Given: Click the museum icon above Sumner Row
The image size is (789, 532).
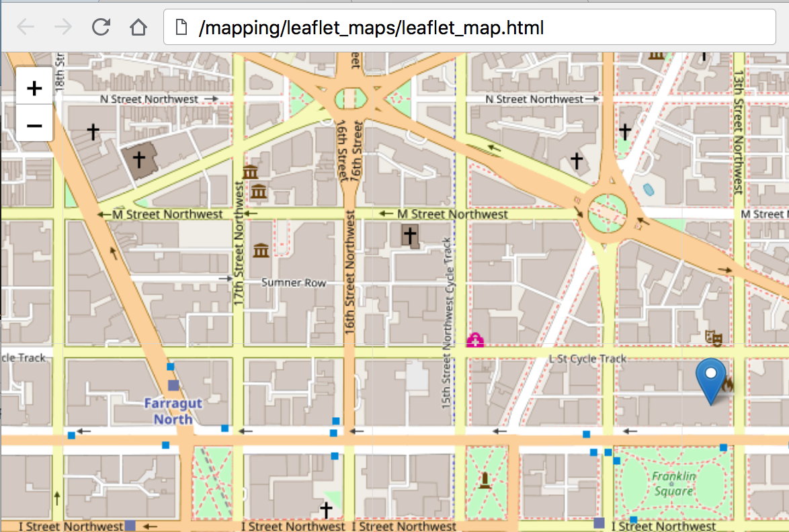Looking at the screenshot, I should (x=261, y=251).
